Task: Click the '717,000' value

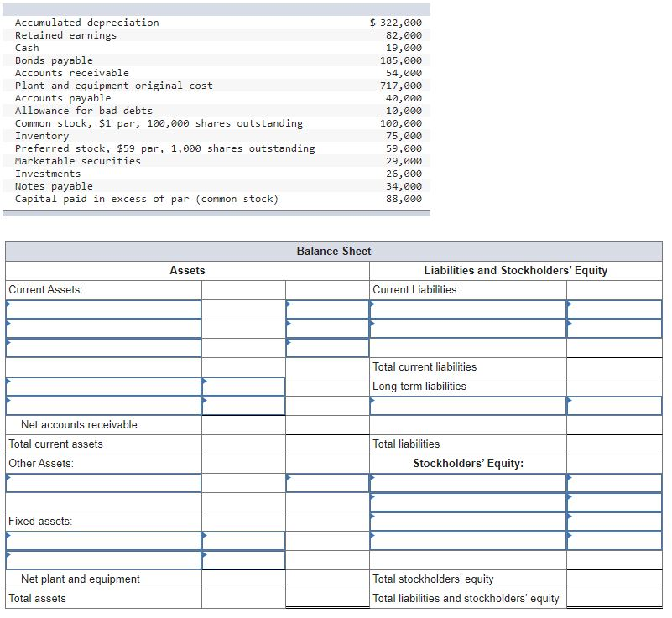Action: coord(401,86)
